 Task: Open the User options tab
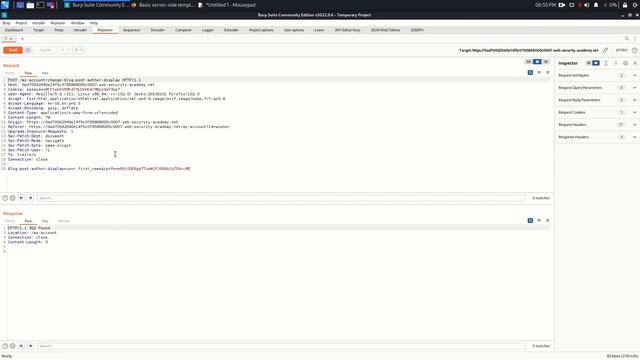click(294, 30)
